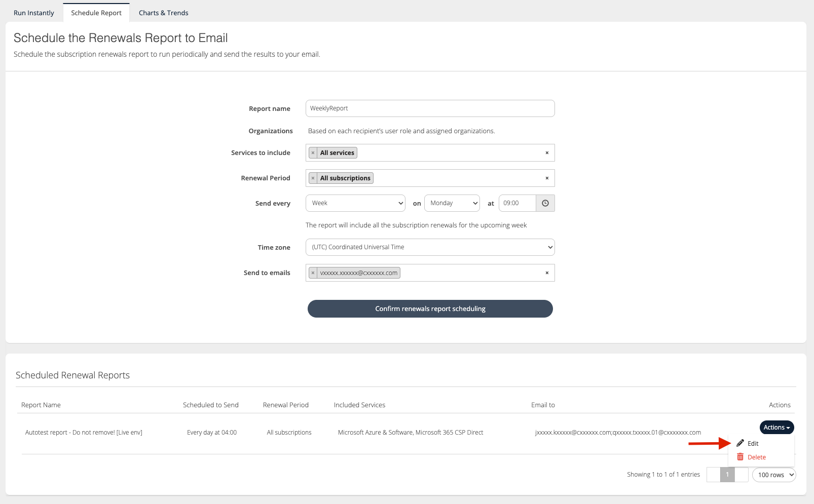Open the Charts & Trends tab
Image resolution: width=814 pixels, height=504 pixels.
tap(163, 13)
